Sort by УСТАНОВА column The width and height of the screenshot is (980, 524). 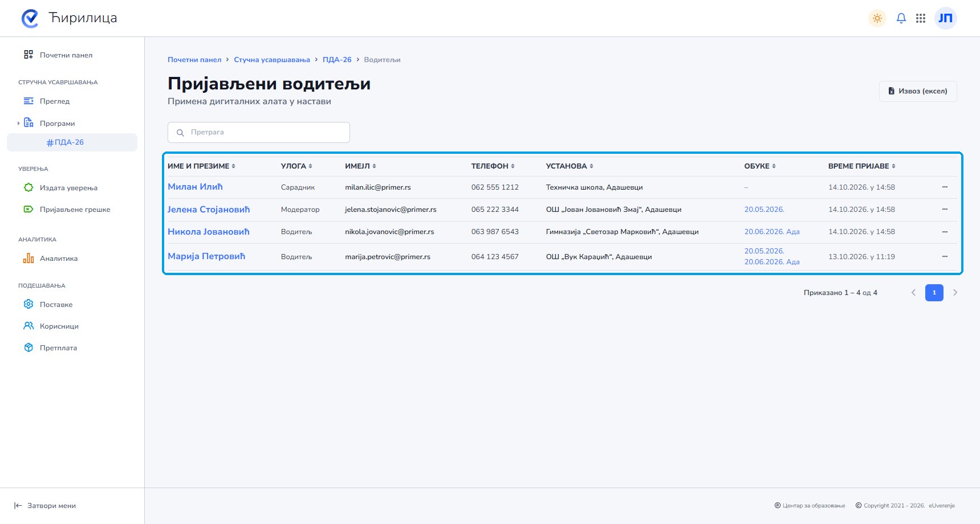tap(570, 166)
